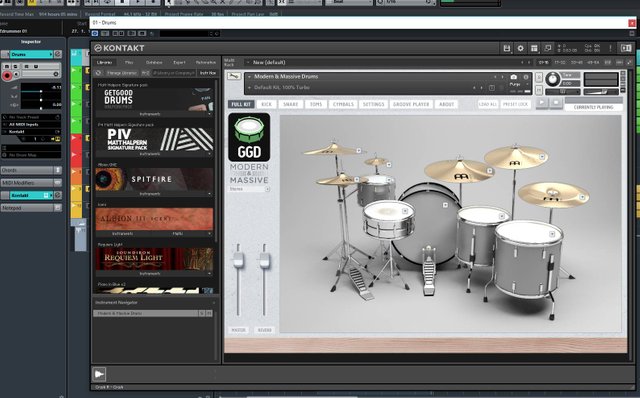This screenshot has width=640, height=398.
Task: Toggle the M mute button on the instrument
Action: coord(539,90)
